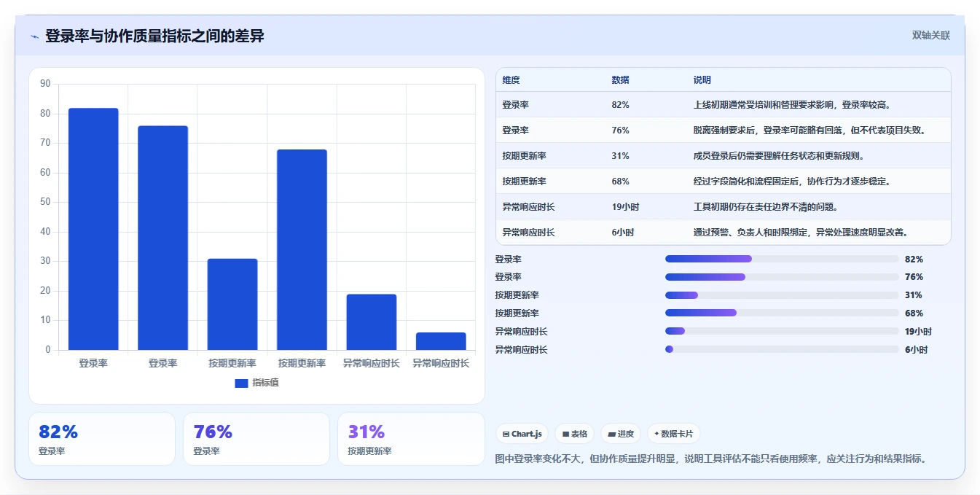Click the 异常响应时长 bar at value 19
This screenshot has height=495, width=980.
[x=372, y=321]
